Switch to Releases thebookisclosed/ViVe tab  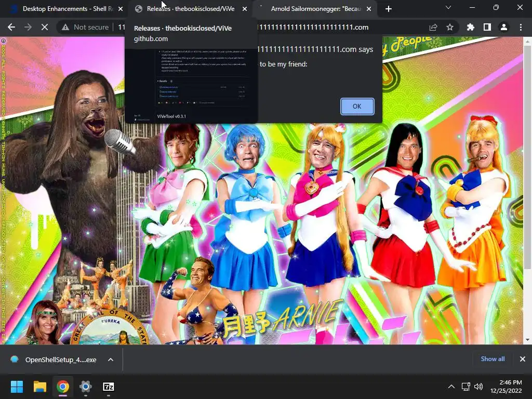190,9
